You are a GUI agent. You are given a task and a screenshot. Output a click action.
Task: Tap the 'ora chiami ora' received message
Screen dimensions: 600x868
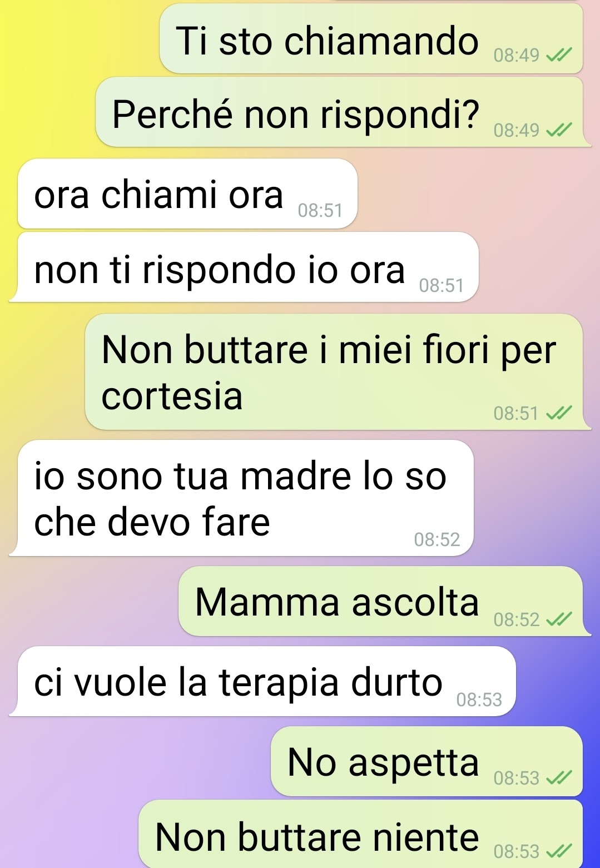click(187, 194)
